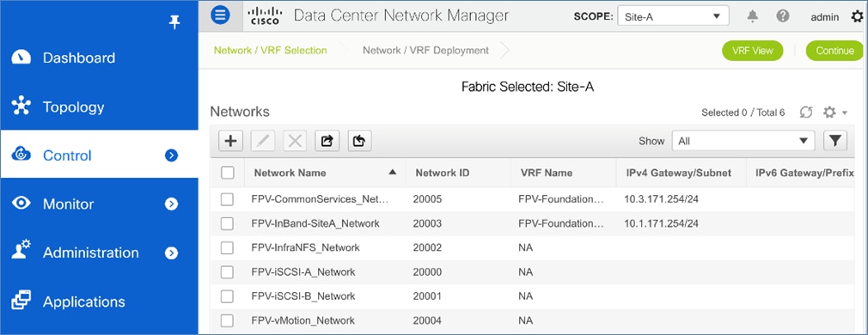Click FPV-vMotion_Network name

(x=303, y=320)
